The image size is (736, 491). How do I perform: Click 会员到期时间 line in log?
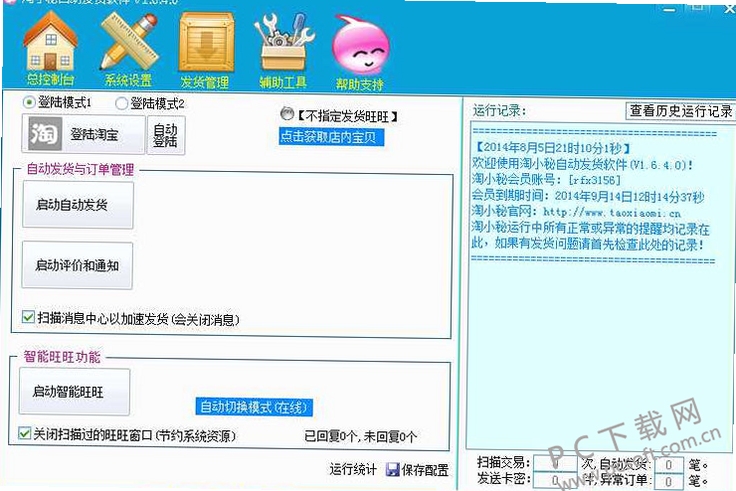click(588, 196)
